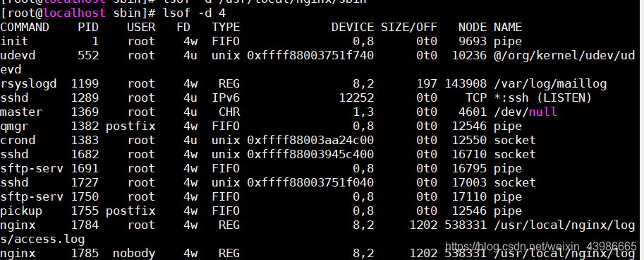Click PID 1750 of sftp-serv

click(85, 197)
